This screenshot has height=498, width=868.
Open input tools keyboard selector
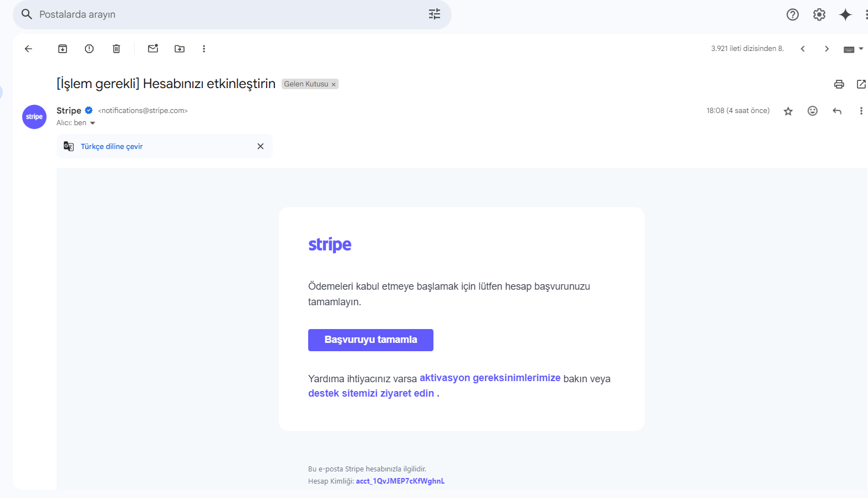854,49
